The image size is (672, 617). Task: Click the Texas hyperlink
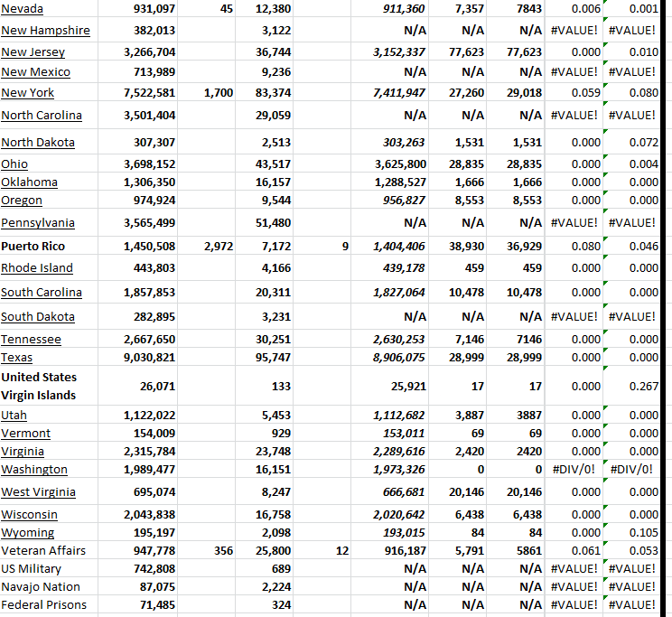click(16, 358)
